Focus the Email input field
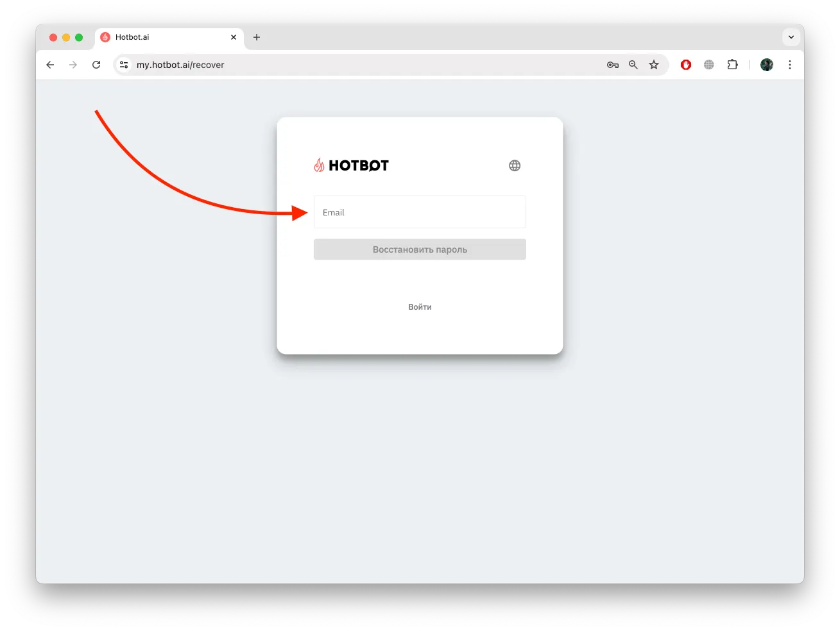The width and height of the screenshot is (840, 631). pos(420,212)
